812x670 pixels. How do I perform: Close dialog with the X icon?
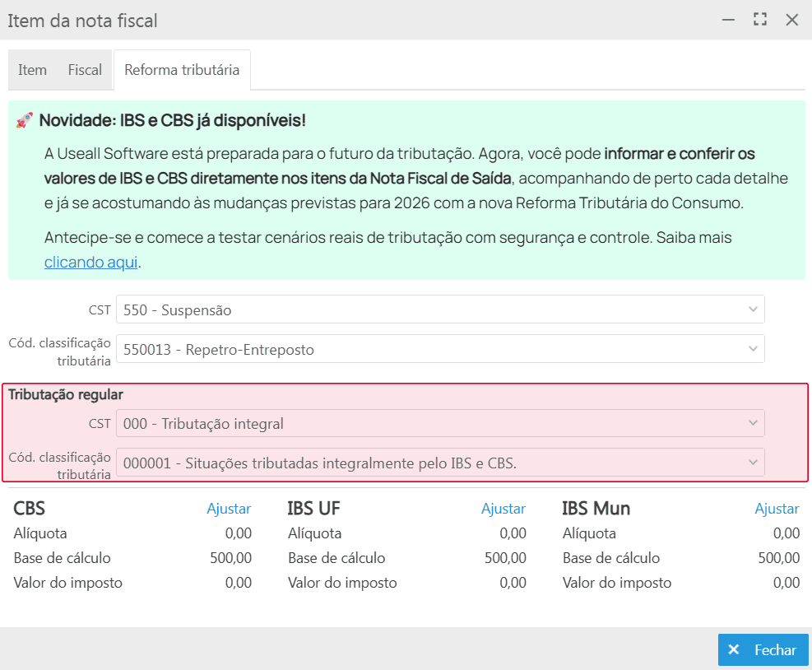click(x=791, y=20)
